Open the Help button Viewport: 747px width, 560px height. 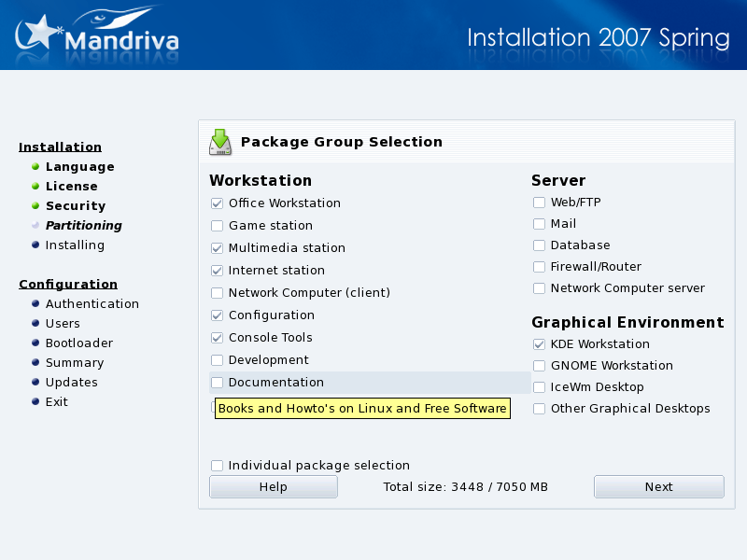[273, 487]
